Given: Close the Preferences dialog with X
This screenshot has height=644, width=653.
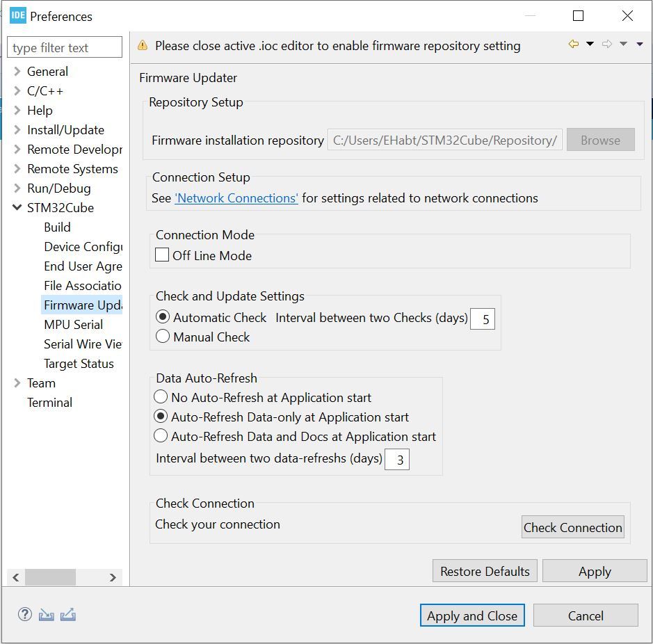Looking at the screenshot, I should (627, 16).
